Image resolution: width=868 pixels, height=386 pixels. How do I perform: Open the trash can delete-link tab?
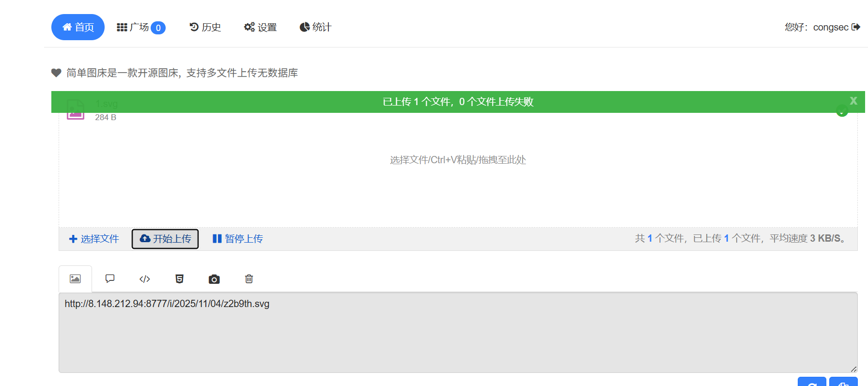click(249, 279)
